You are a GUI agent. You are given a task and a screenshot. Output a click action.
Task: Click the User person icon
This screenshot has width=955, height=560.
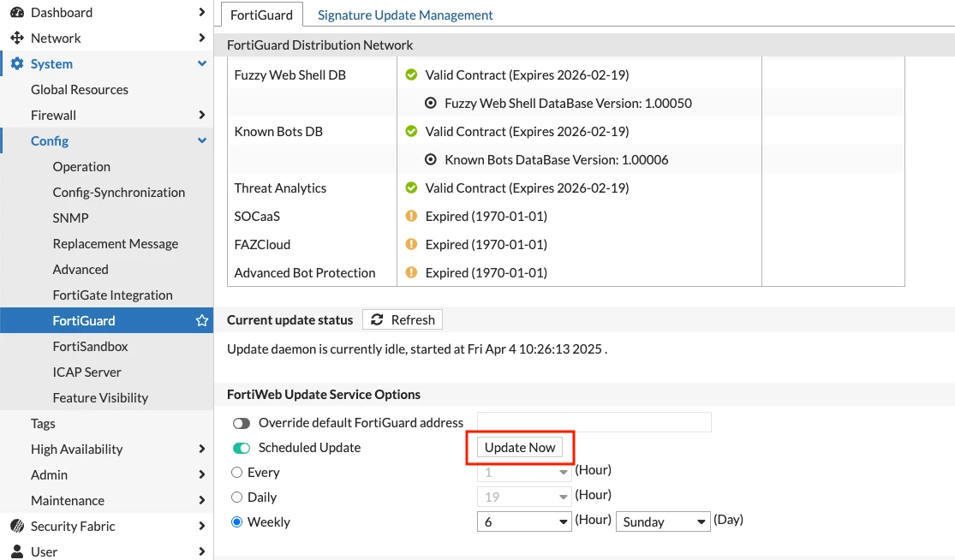17,551
